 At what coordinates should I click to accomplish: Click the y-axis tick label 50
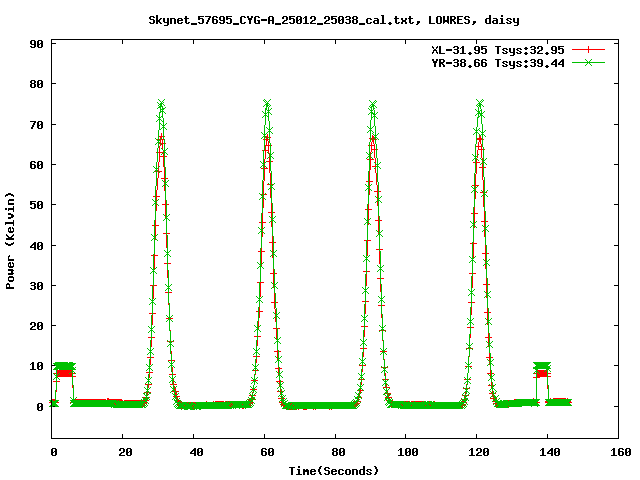pyautogui.click(x=36, y=205)
